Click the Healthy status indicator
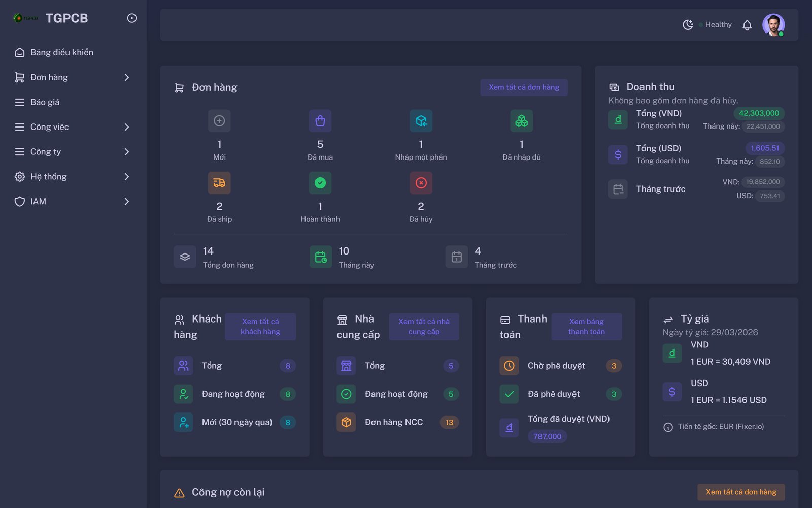The height and width of the screenshot is (508, 812). 715,25
